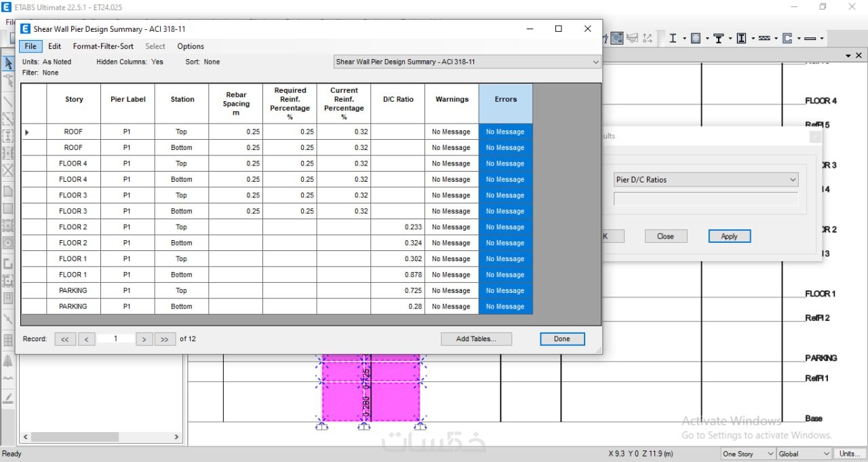
Task: Click the boxed I-section column design icon
Action: [x=741, y=38]
